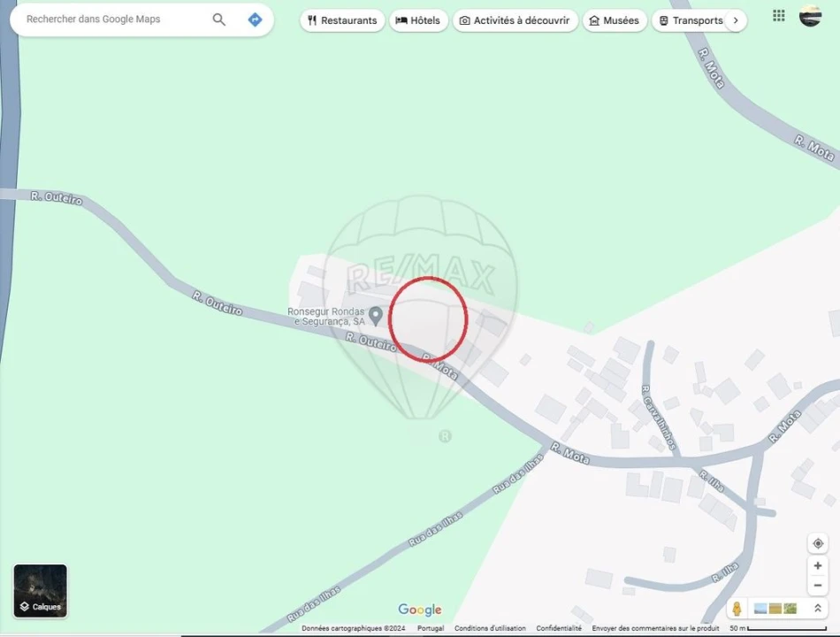
Task: Choose the Activités à découvrir chip
Action: coord(515,20)
